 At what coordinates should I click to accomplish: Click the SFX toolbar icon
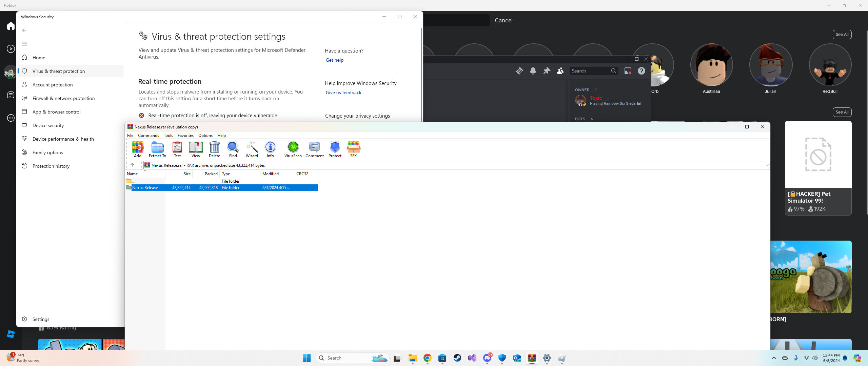point(353,149)
